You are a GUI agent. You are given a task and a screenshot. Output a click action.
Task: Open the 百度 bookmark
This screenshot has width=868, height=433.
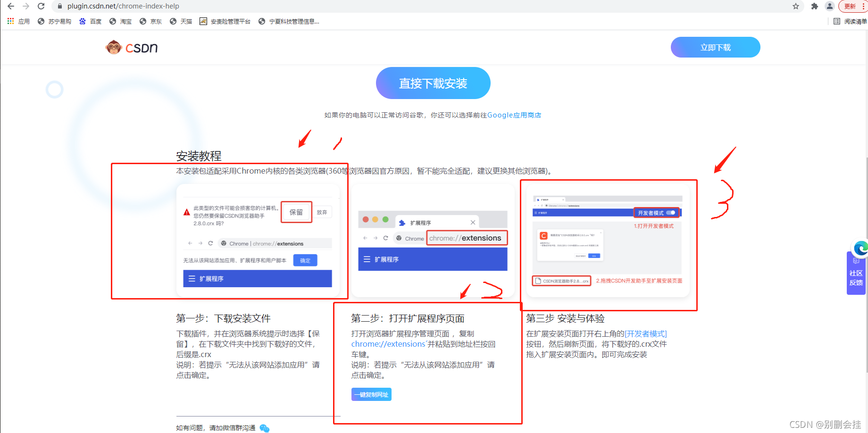coord(91,21)
